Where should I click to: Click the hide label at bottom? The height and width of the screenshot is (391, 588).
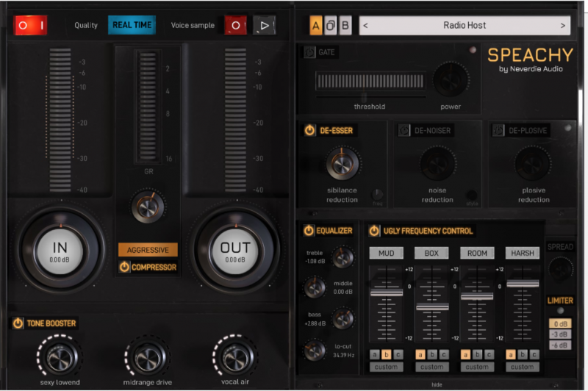pos(437,384)
